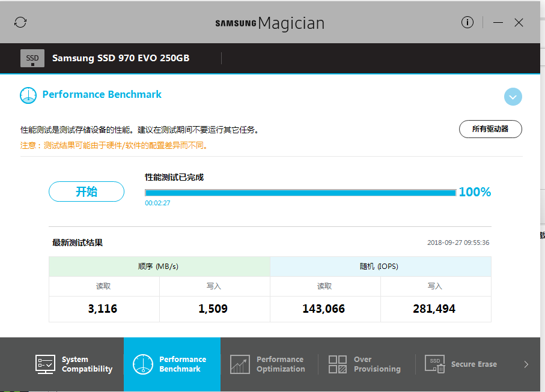
Task: Click the System Compatibility monitor icon
Action: pos(45,364)
